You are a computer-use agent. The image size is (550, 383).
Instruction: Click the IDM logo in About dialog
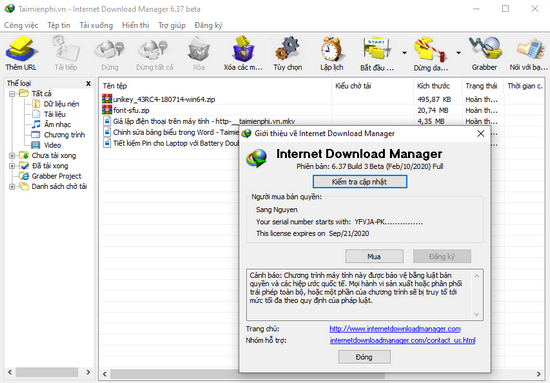[x=256, y=159]
